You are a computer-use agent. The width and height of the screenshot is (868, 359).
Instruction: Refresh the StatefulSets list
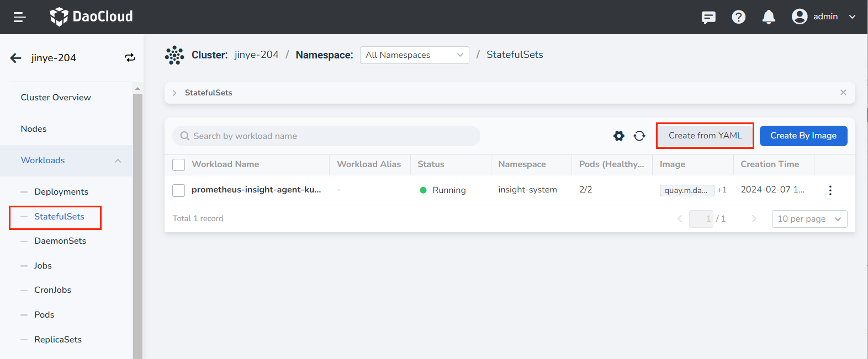coord(639,136)
